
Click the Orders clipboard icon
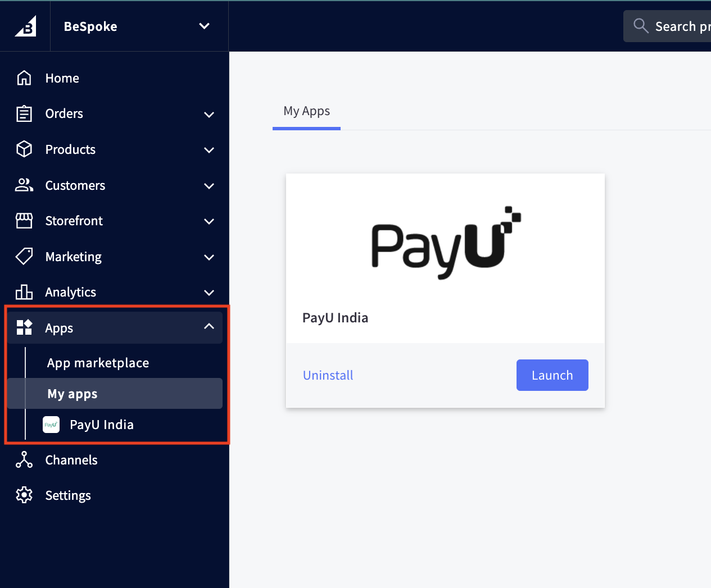click(x=24, y=113)
